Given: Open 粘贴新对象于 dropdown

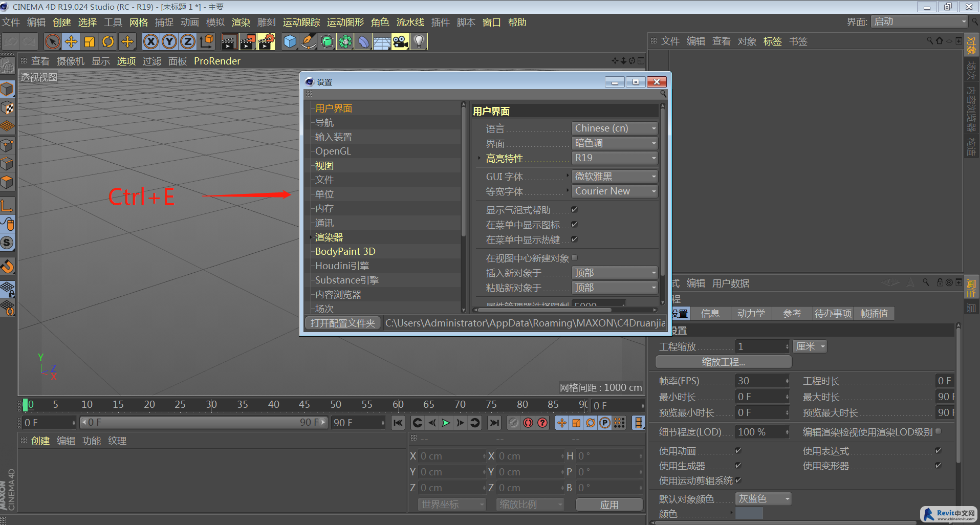Looking at the screenshot, I should coord(615,288).
